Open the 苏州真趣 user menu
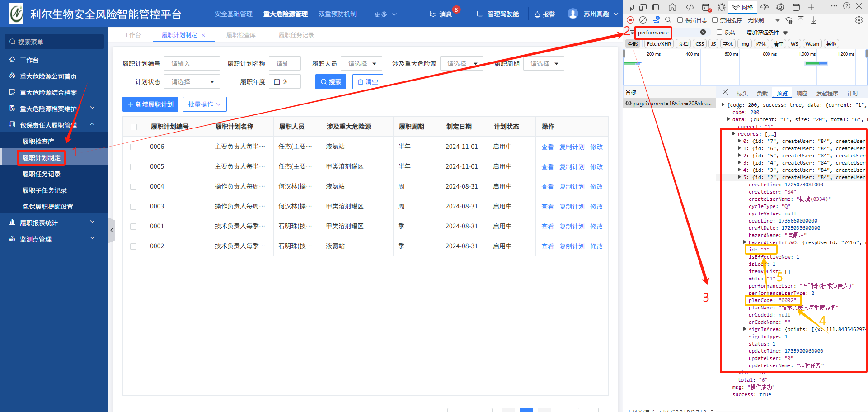The image size is (868, 412). 593,14
